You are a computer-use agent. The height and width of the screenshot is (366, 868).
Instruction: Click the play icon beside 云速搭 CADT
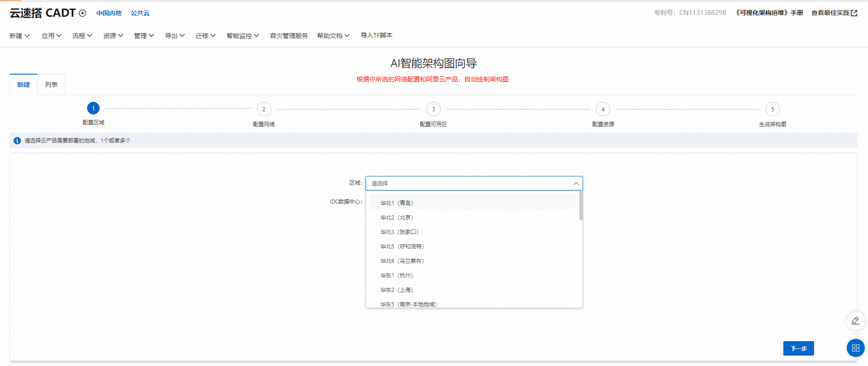[82, 13]
